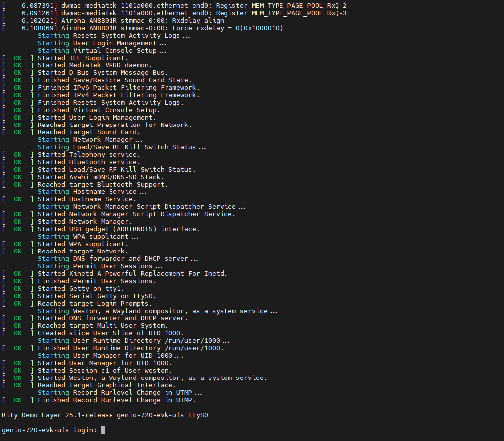Select the Started Bluetooth service line
This screenshot has width=504, height=441.
[89, 162]
